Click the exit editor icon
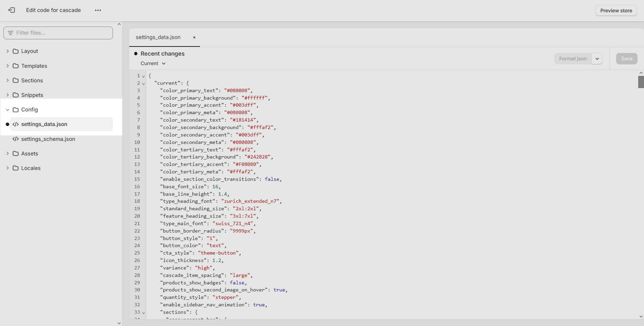The width and height of the screenshot is (644, 326). pos(12,10)
